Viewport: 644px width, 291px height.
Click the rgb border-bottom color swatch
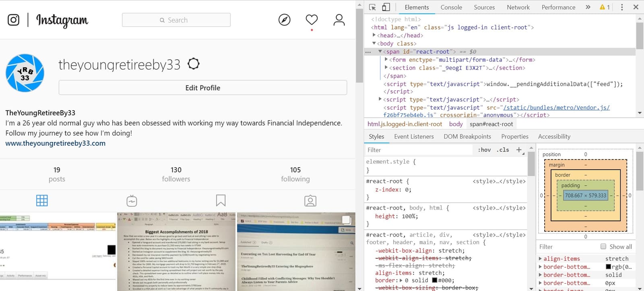pos(608,267)
